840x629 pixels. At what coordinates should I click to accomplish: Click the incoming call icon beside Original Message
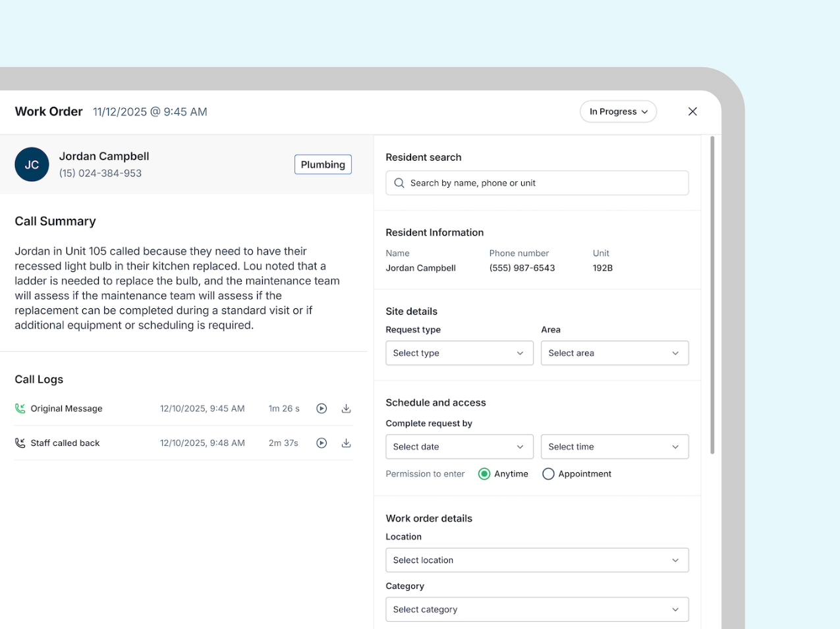[20, 408]
